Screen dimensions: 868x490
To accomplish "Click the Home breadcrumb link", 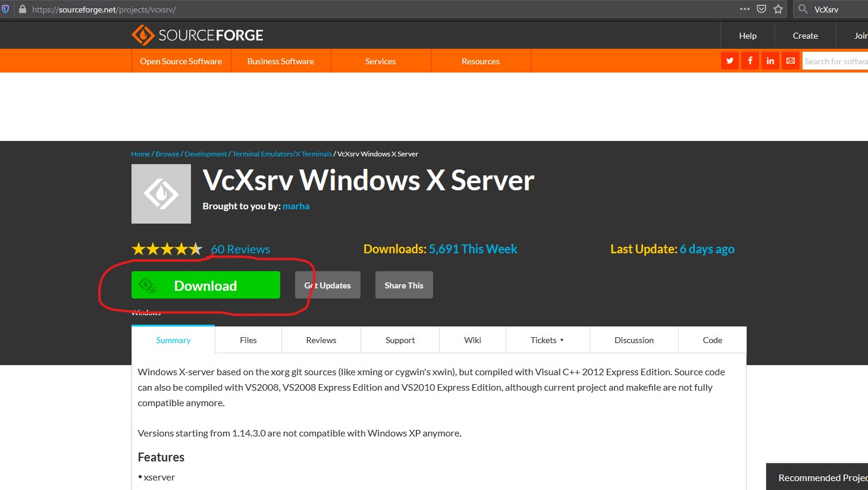I will pyautogui.click(x=140, y=154).
